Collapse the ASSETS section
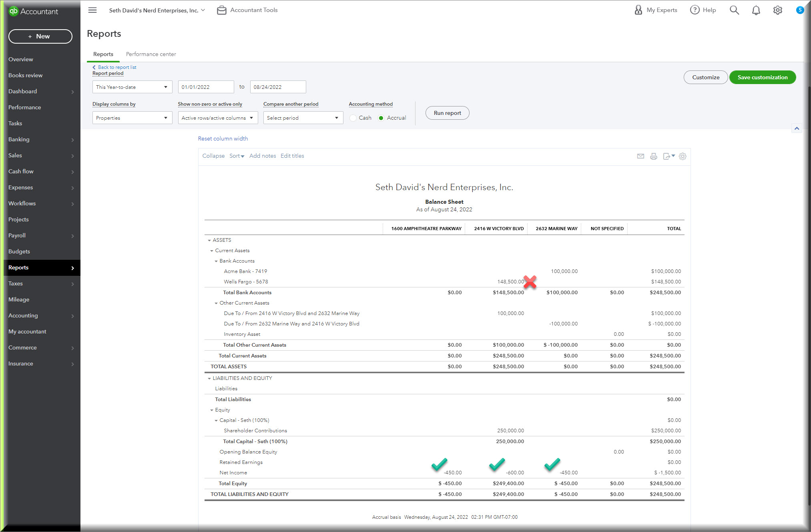 point(209,240)
